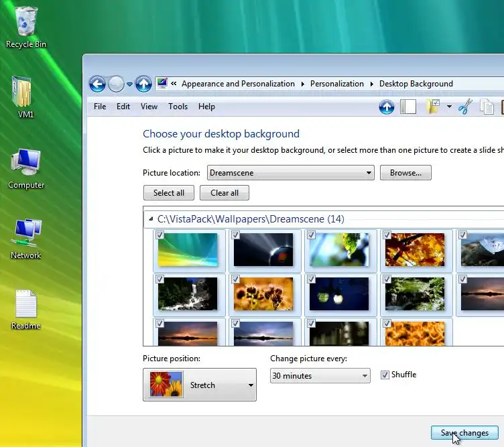Toggle the Shuffle checkbox
This screenshot has height=447, width=504.
[x=385, y=375]
